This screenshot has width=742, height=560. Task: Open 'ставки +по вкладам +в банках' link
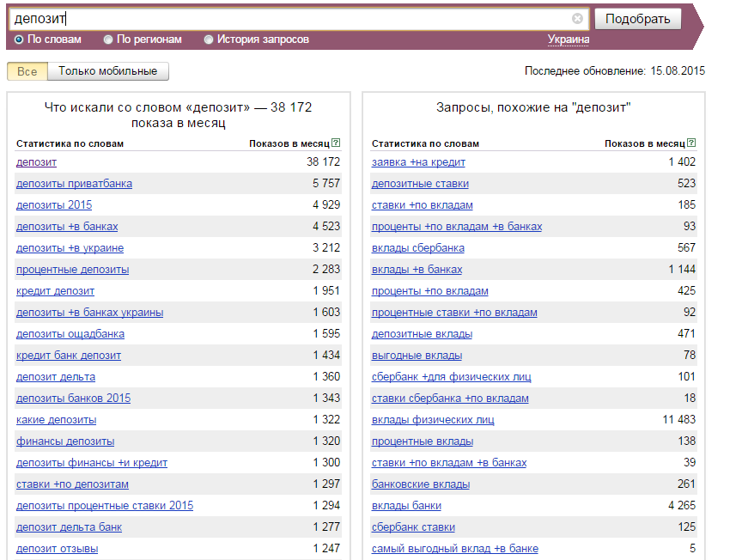pyautogui.click(x=449, y=463)
